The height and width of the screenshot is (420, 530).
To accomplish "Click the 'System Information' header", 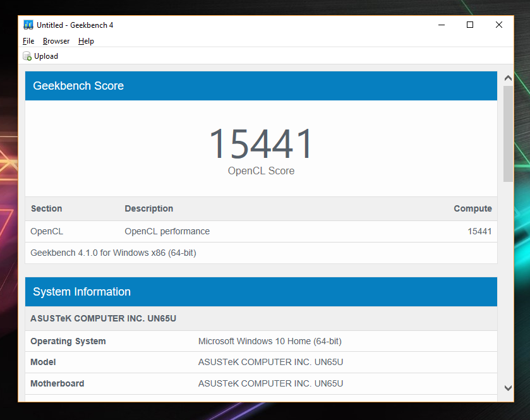I will (x=81, y=292).
